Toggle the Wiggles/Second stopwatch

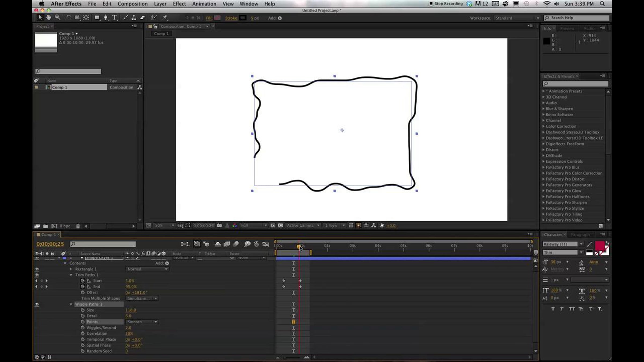(83, 328)
